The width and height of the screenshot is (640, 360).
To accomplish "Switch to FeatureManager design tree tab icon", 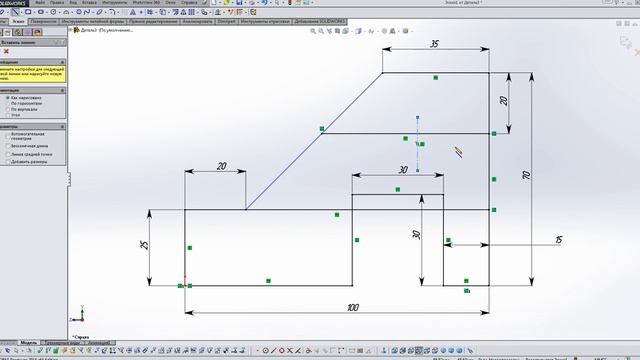I will point(1,32).
